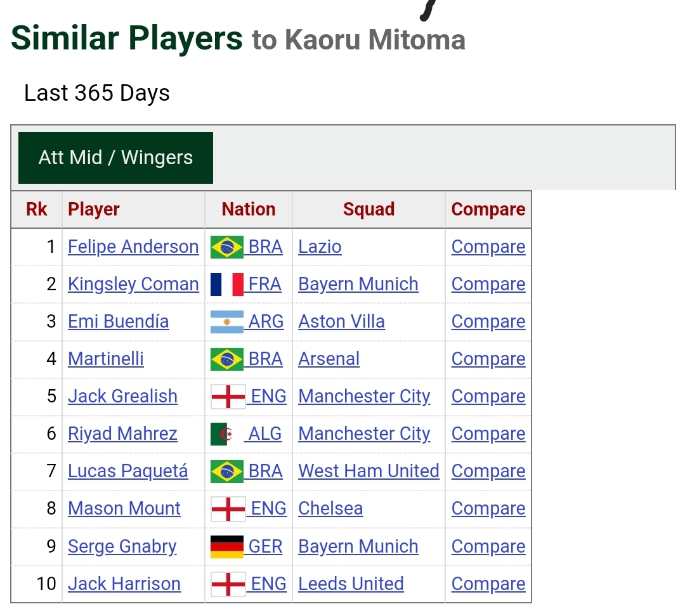The image size is (685, 616).
Task: Click the Algeria flag in Riyad Mahrez row
Action: coord(226,434)
